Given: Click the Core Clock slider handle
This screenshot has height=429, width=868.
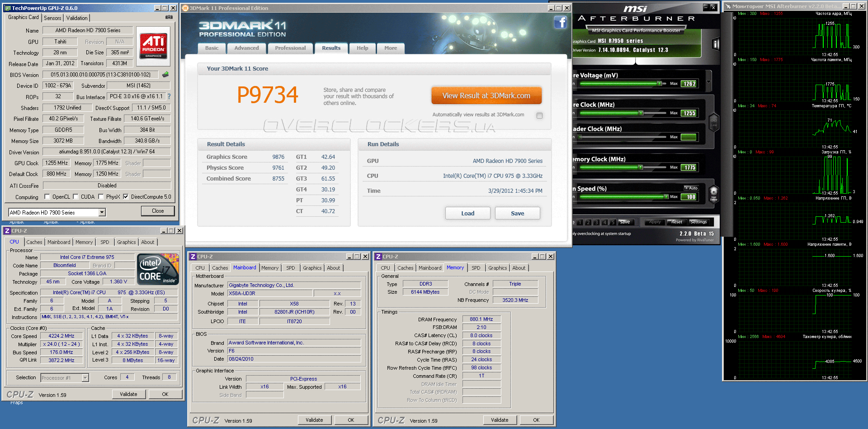Looking at the screenshot, I should (x=641, y=113).
